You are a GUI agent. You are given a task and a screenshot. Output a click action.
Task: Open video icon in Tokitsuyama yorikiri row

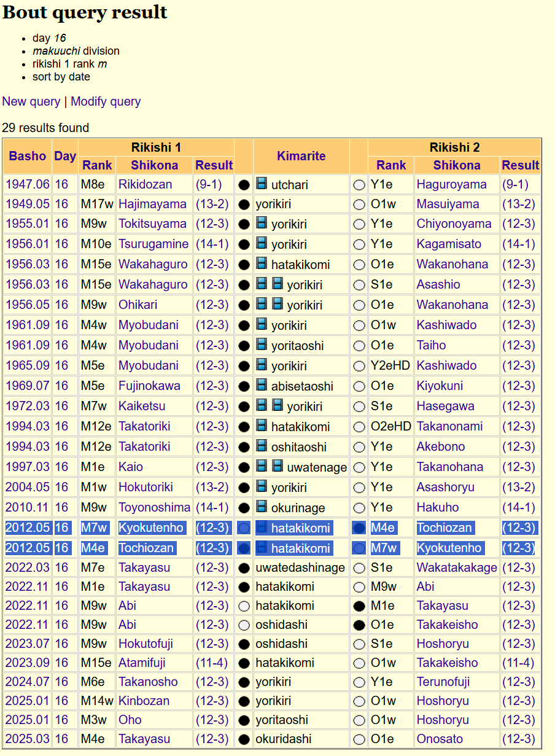(x=262, y=224)
